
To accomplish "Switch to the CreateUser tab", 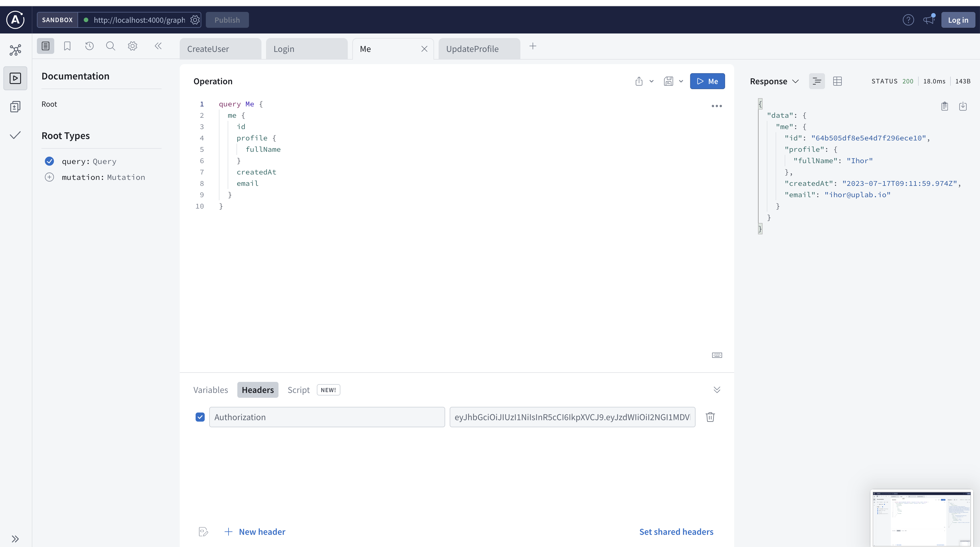I will tap(220, 49).
